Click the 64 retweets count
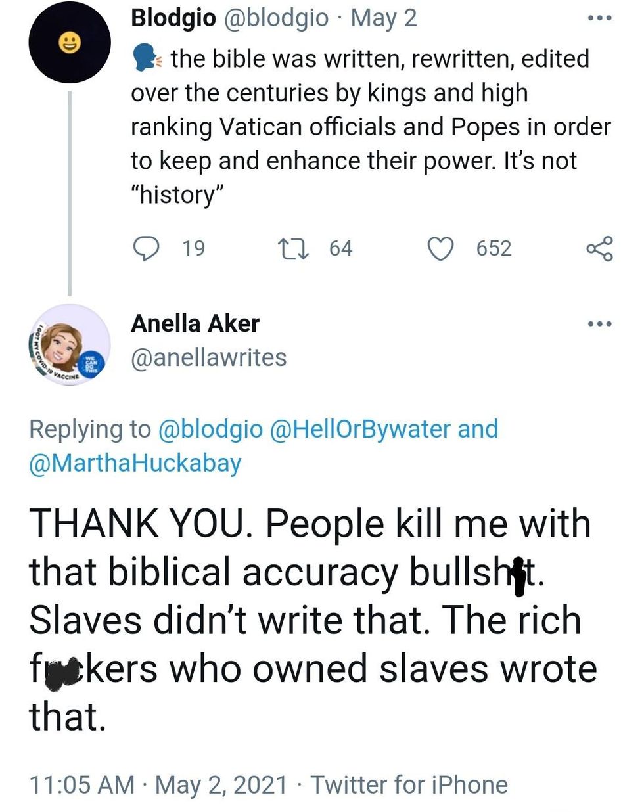This screenshot has width=644, height=812. (340, 248)
